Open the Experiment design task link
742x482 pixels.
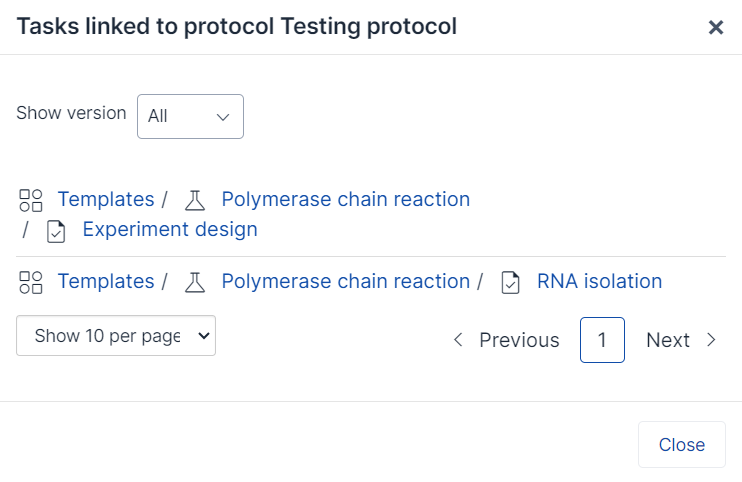170,229
